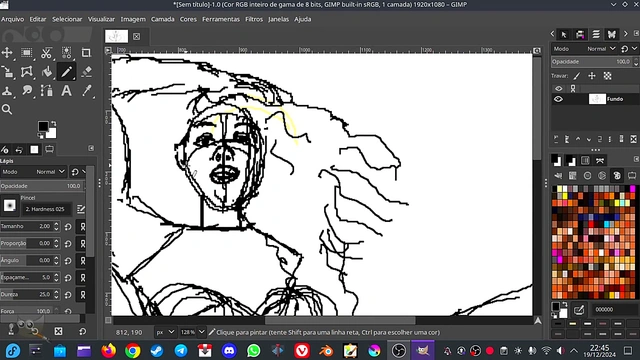Screen dimensions: 640x360
Task: Select the Smudge tool
Action: [x=27, y=91]
